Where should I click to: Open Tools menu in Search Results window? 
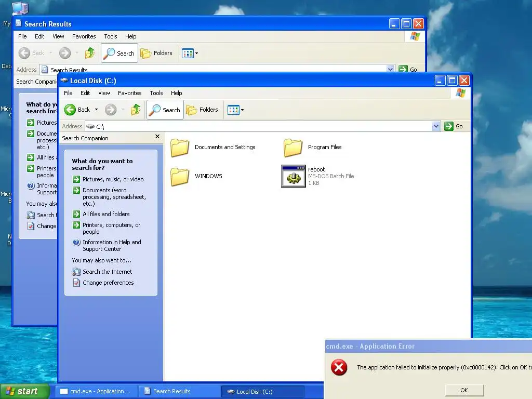tap(111, 36)
